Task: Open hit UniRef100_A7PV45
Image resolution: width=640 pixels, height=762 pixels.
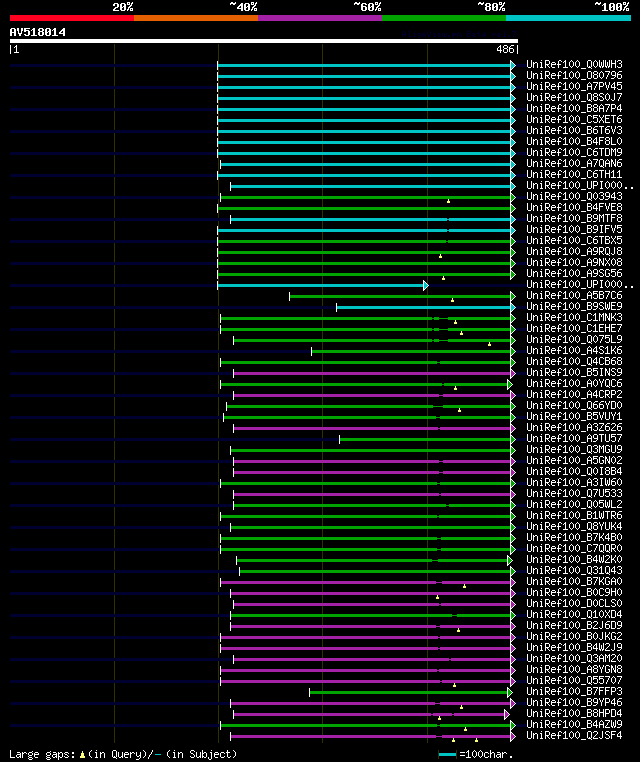Action: [574, 87]
